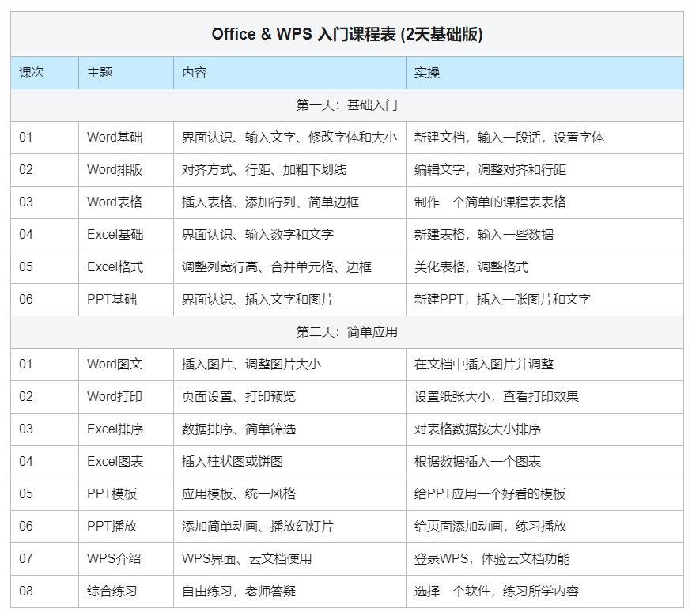This screenshot has width=692, height=616.
Task: Select the "课次" column header
Action: (44, 73)
